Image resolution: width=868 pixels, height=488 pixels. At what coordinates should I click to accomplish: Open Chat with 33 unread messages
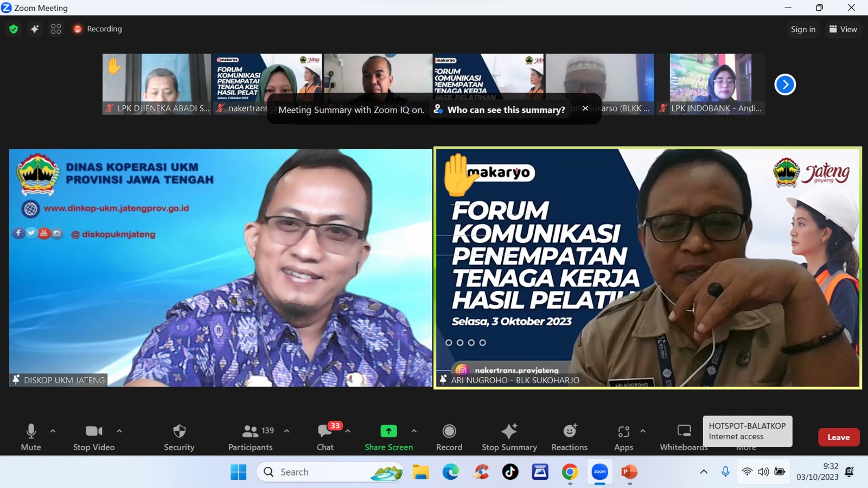point(325,437)
